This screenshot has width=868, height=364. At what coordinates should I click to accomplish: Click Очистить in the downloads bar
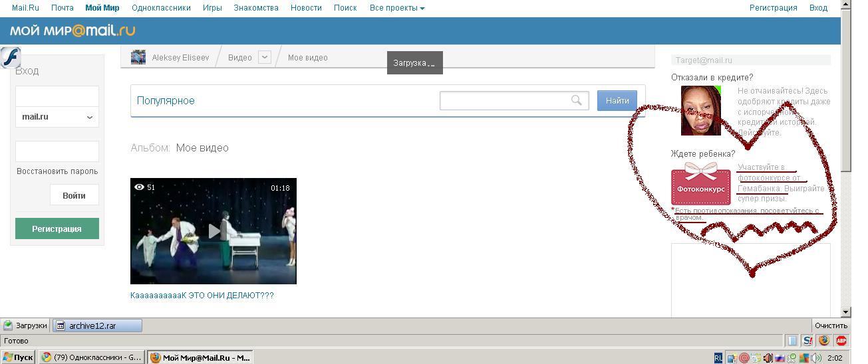(x=831, y=325)
